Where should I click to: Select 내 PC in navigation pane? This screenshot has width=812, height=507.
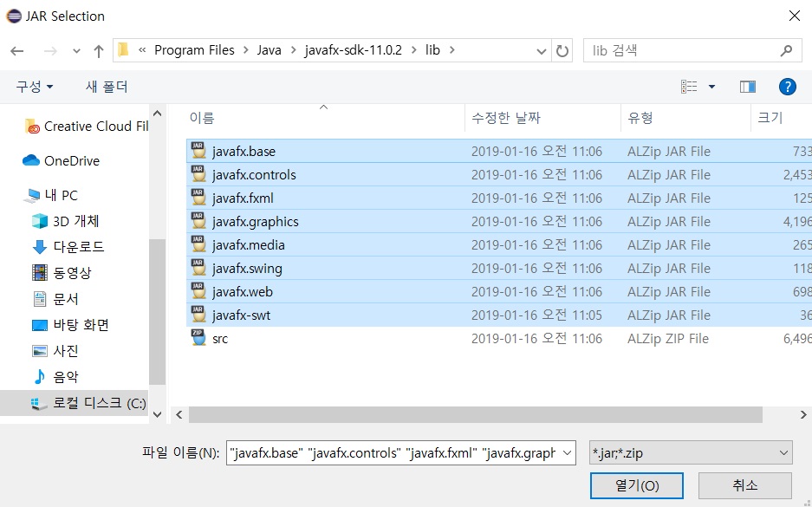pyautogui.click(x=51, y=195)
